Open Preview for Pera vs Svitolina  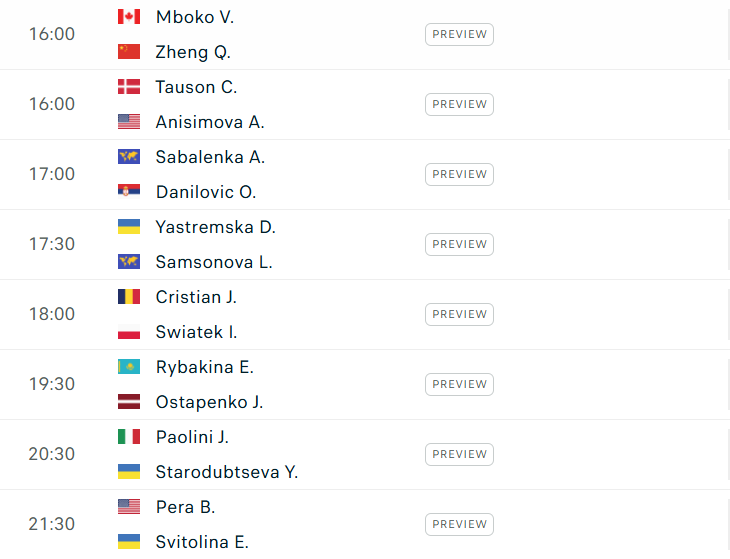click(x=459, y=525)
